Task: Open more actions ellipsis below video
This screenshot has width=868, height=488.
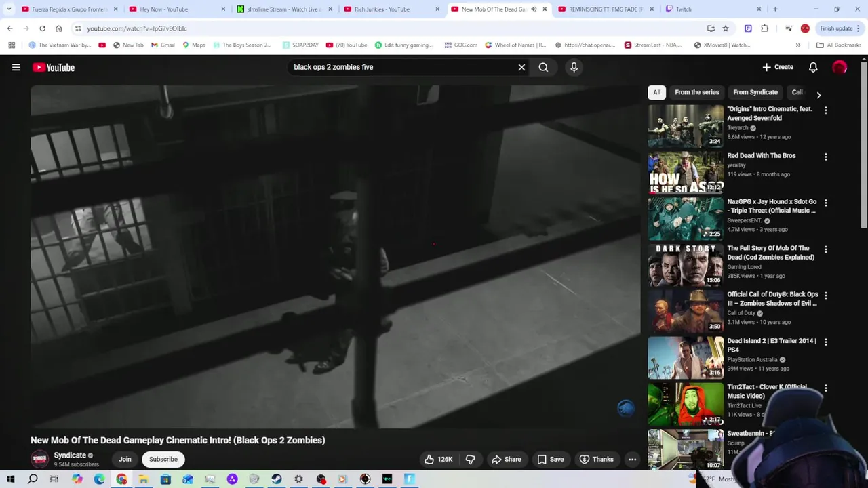Action: point(632,459)
